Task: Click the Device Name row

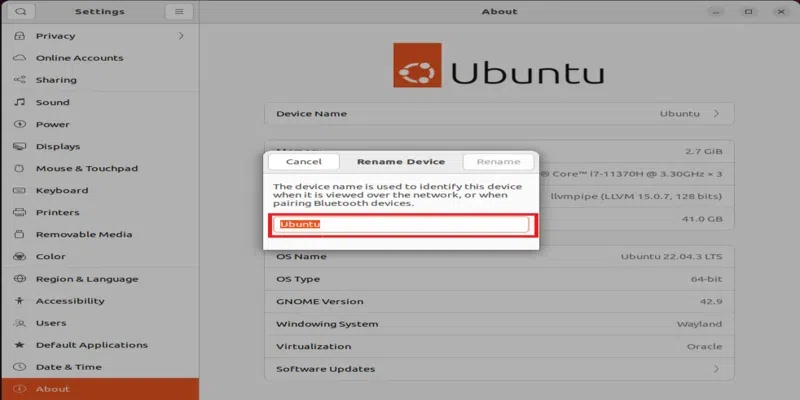Action: coord(499,113)
